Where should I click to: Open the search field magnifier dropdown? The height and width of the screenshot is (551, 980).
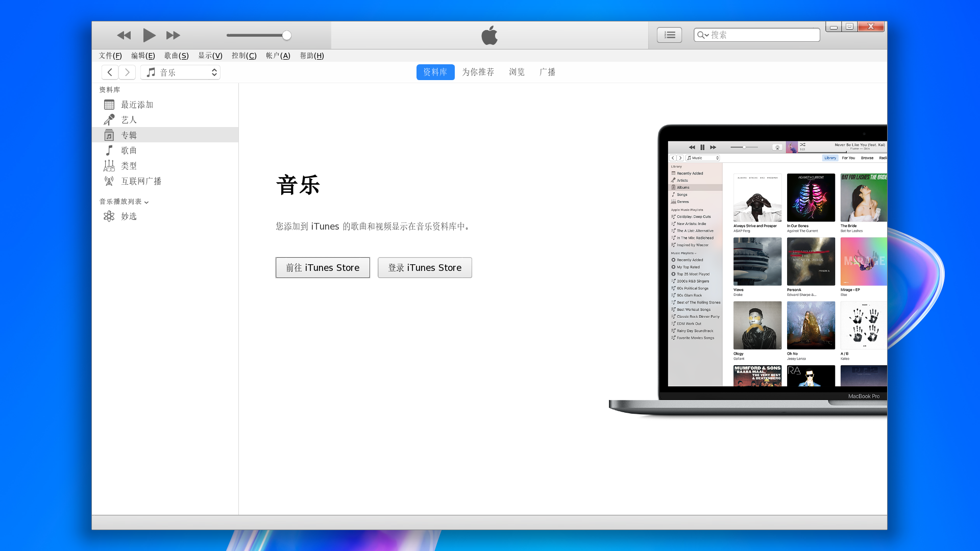(703, 35)
